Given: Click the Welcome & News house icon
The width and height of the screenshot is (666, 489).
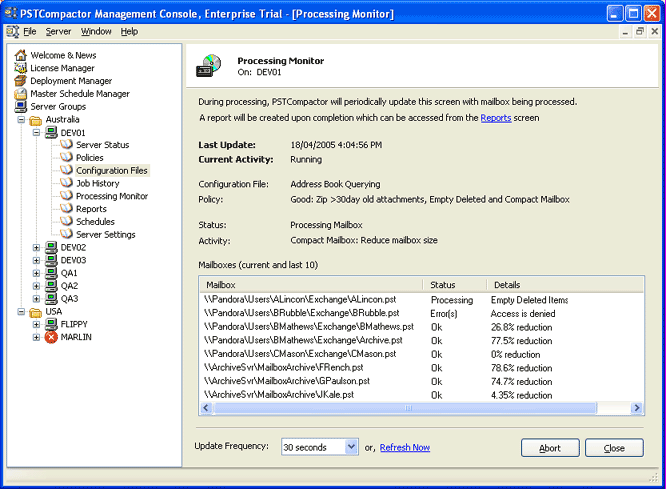Looking at the screenshot, I should (x=20, y=55).
